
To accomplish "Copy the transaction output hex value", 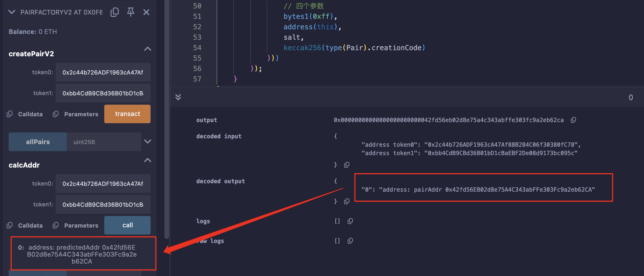I will click(x=573, y=120).
